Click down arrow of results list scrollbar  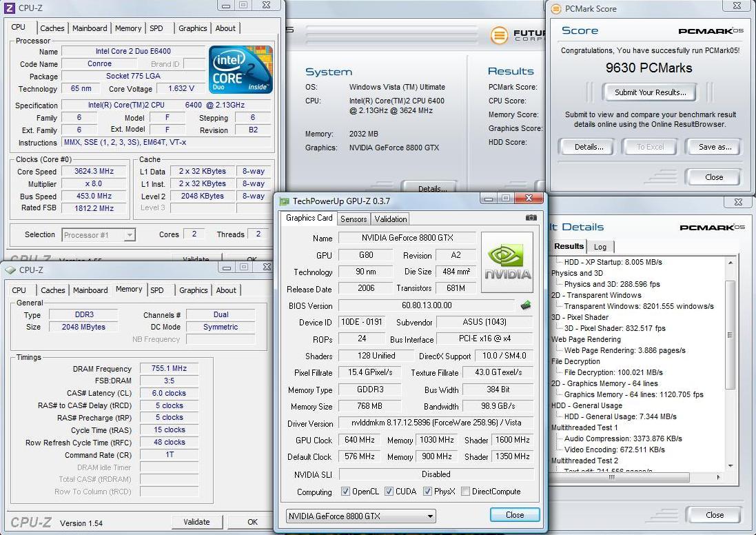coord(730,465)
